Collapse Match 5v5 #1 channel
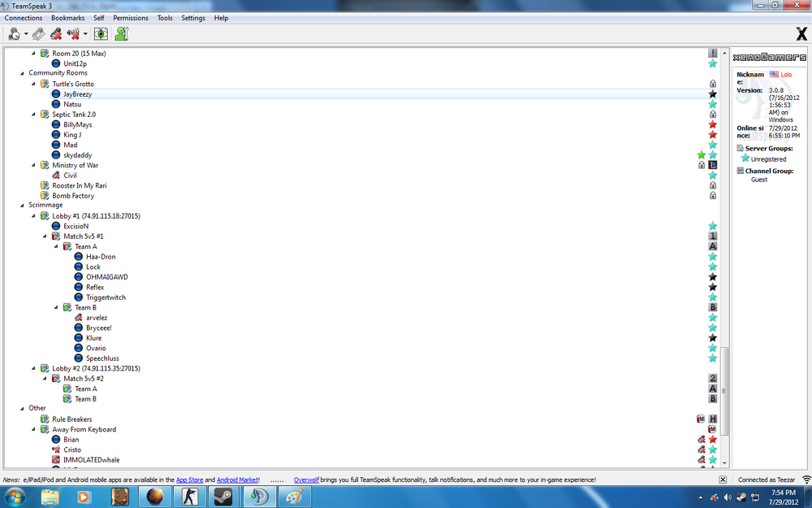This screenshot has height=508, width=812. tap(45, 237)
